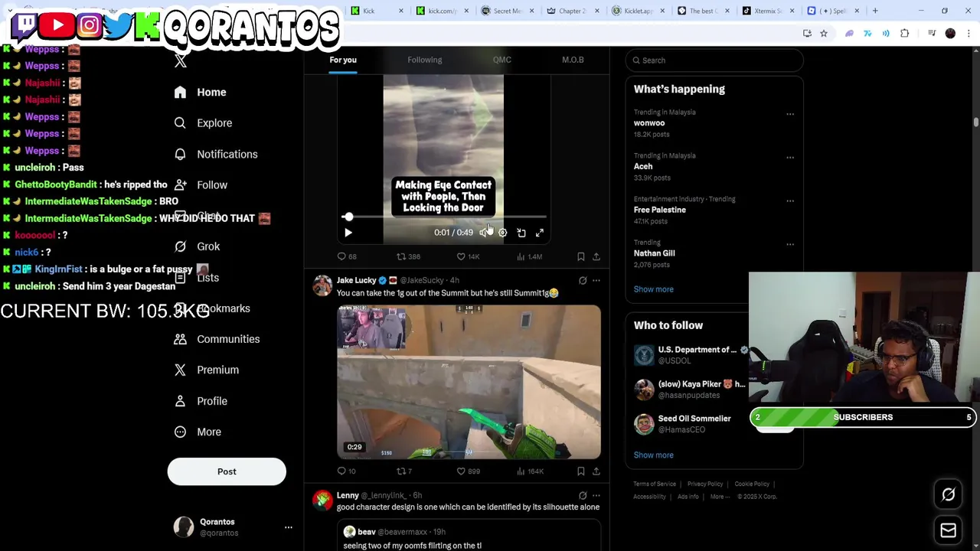Bookmark the post with 1.4M views
The image size is (980, 551).
(580, 256)
